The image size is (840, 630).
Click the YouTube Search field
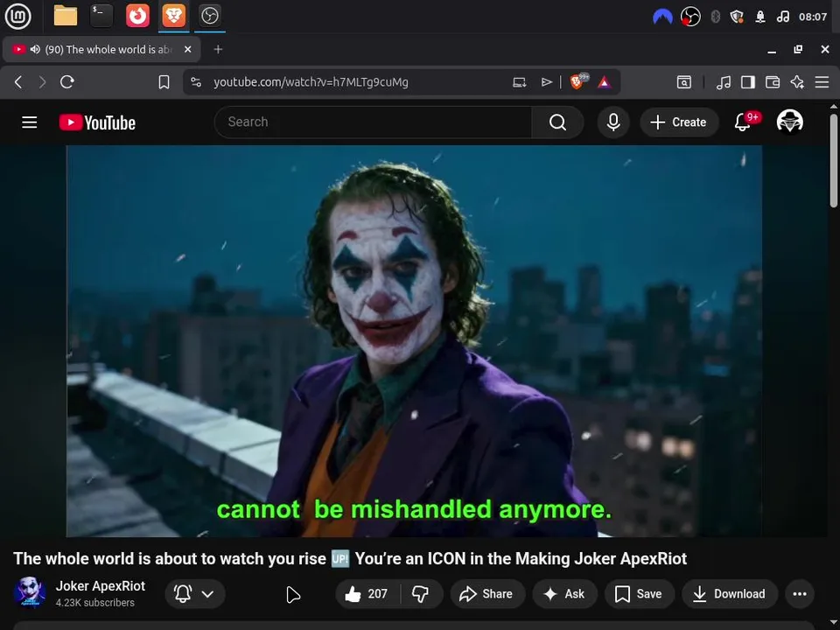pyautogui.click(x=373, y=122)
